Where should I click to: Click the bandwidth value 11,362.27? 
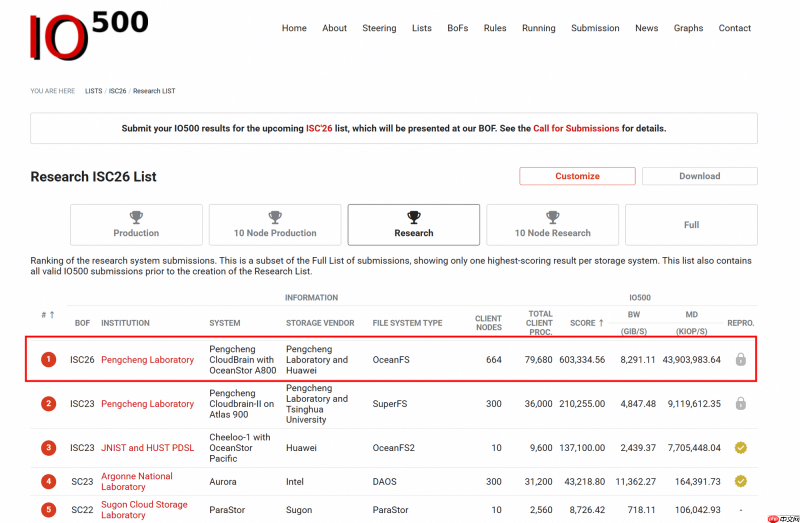(x=636, y=481)
